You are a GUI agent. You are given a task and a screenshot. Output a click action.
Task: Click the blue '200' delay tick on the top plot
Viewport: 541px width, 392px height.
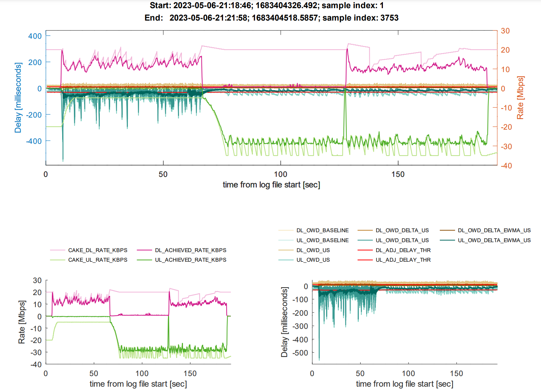(x=35, y=62)
